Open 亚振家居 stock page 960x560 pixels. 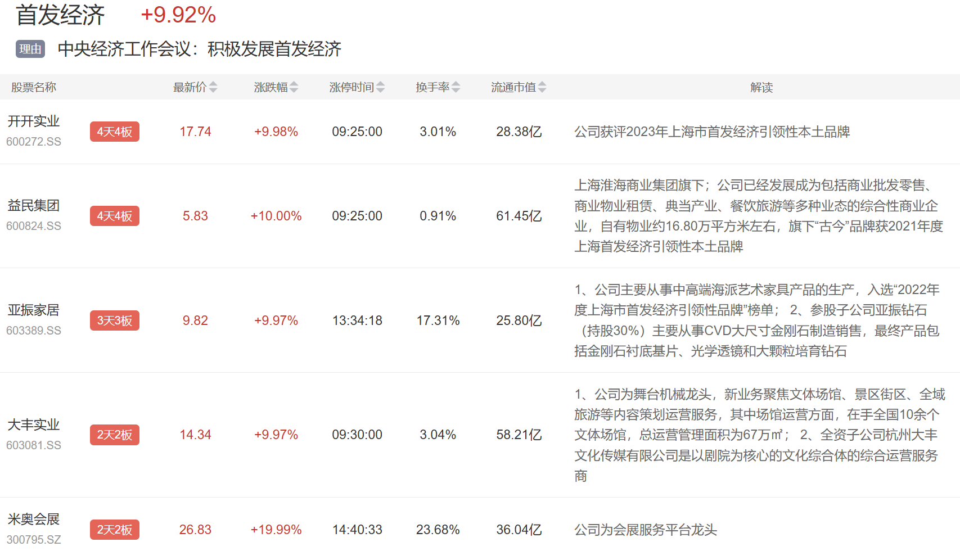pyautogui.click(x=34, y=310)
